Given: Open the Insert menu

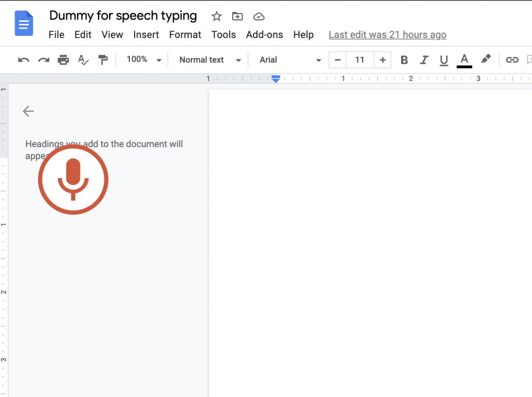Looking at the screenshot, I should [146, 35].
